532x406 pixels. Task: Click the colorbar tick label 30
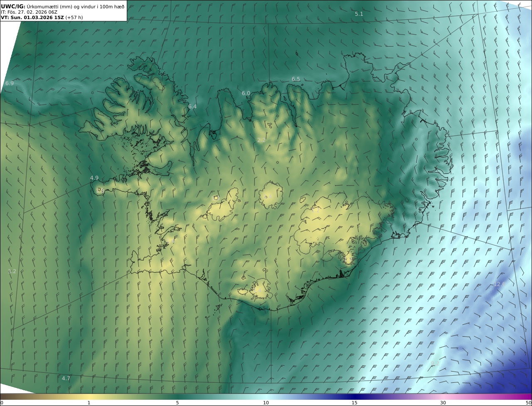pyautogui.click(x=443, y=403)
